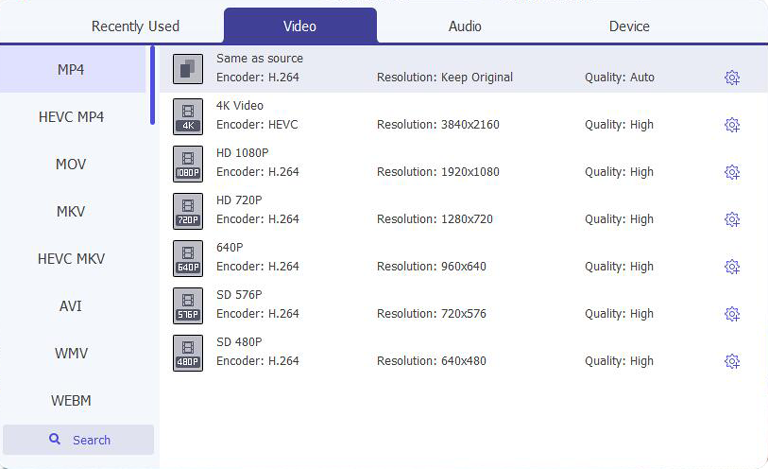The height and width of the screenshot is (469, 768).
Task: Pick HEVC MKV format in sidebar
Action: tap(73, 258)
